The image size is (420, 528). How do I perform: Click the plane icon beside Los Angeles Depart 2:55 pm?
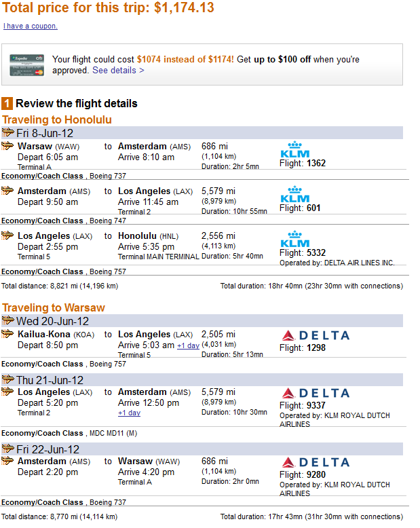coord(7,235)
